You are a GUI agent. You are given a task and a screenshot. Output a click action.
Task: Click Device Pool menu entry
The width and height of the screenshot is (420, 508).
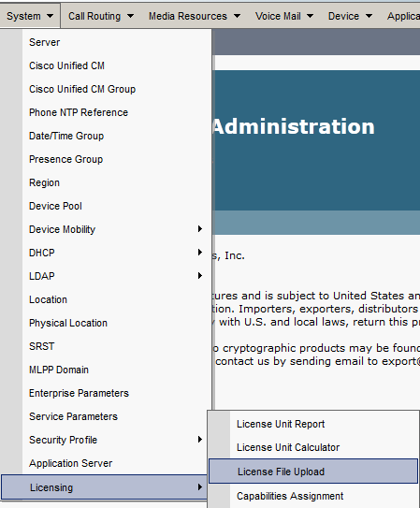pos(55,206)
